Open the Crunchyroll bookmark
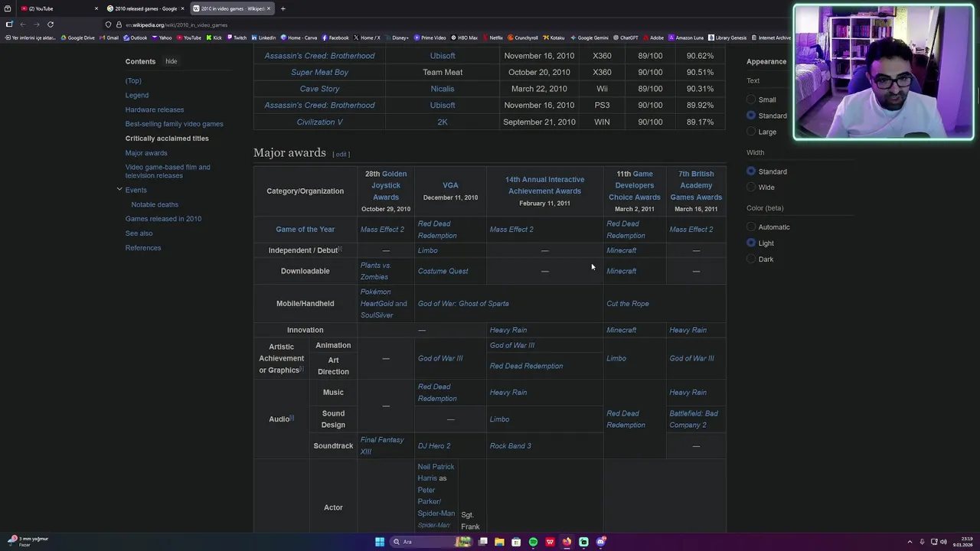 coord(523,37)
